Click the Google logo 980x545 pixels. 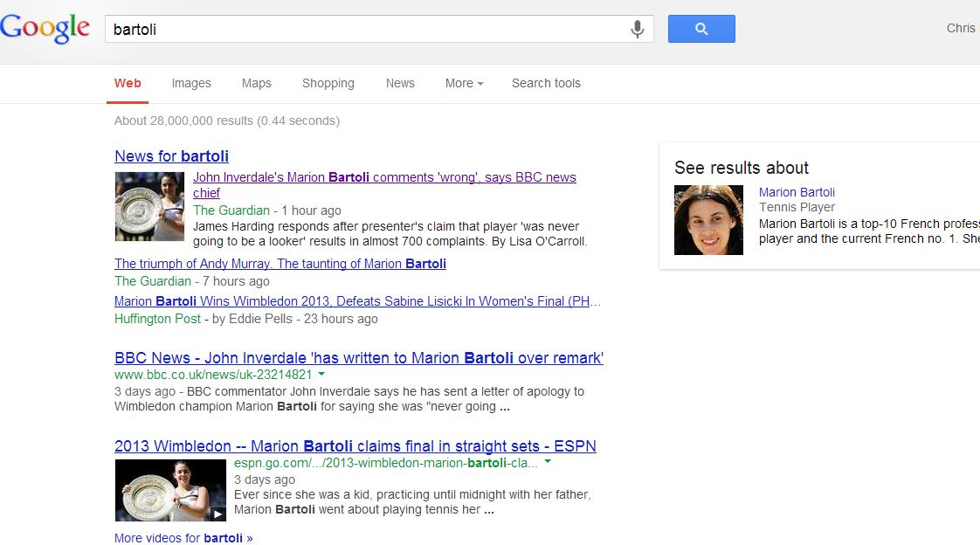click(x=45, y=28)
